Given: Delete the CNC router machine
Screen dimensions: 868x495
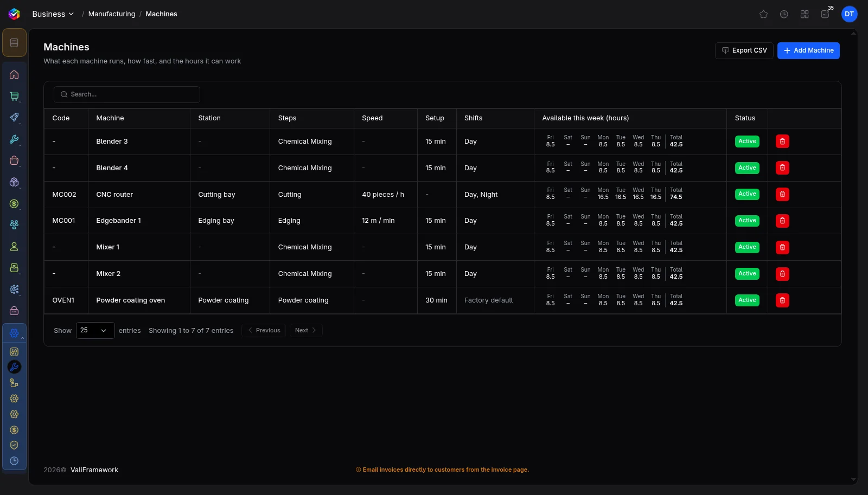Looking at the screenshot, I should pos(782,194).
